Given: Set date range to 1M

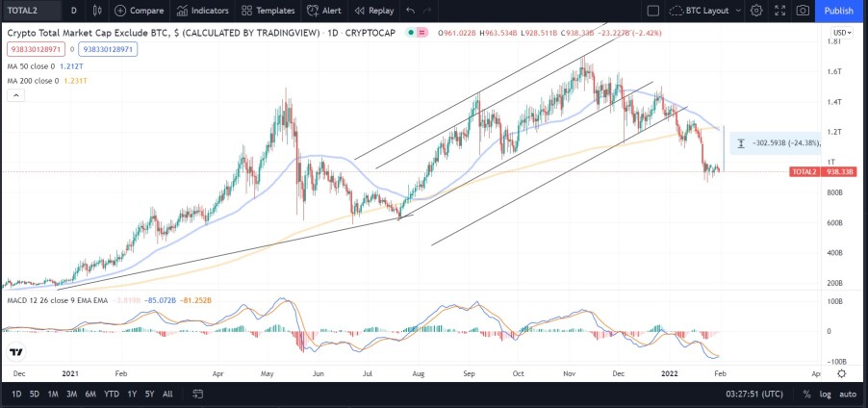Looking at the screenshot, I should click(x=53, y=395).
